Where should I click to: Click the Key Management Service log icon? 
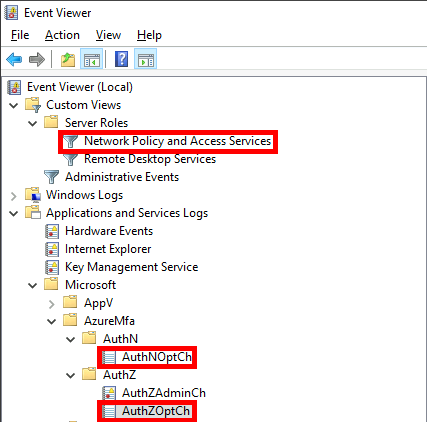tap(52, 267)
